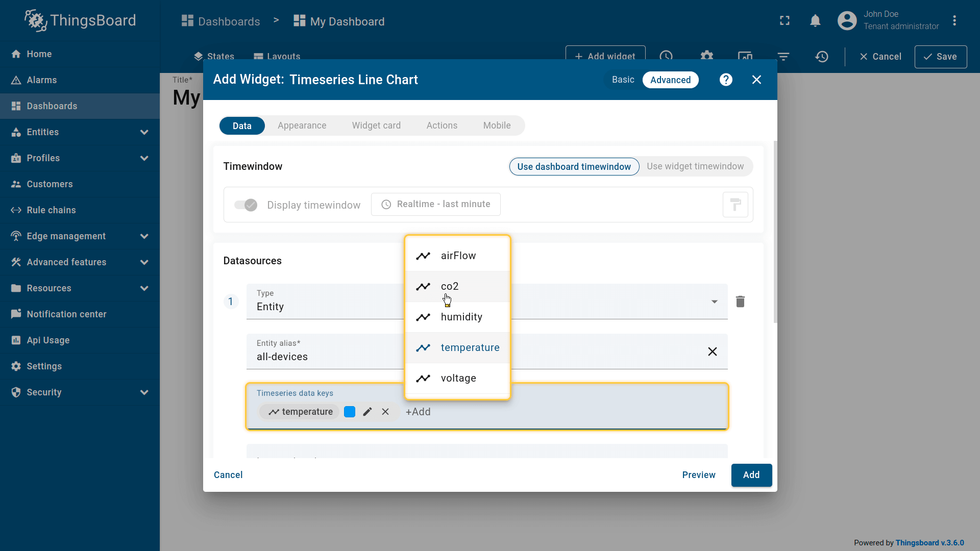This screenshot has width=980, height=551.
Task: Edit temperature key with pencil icon
Action: point(367,412)
